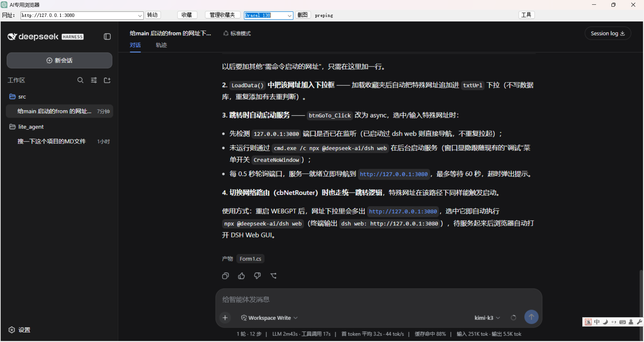The image size is (644, 342).
Task: Click the AI browser app icon in title bar
Action: coord(4,5)
